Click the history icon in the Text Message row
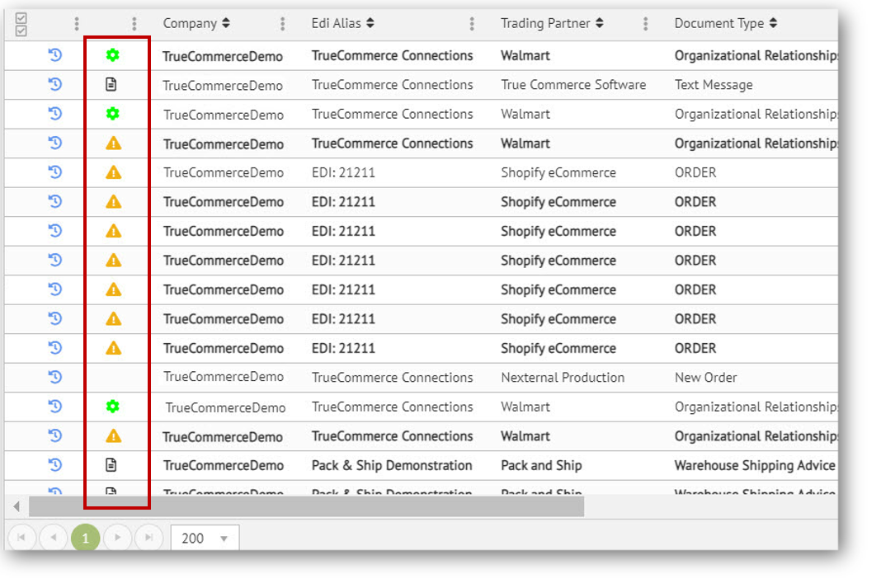 pos(55,85)
